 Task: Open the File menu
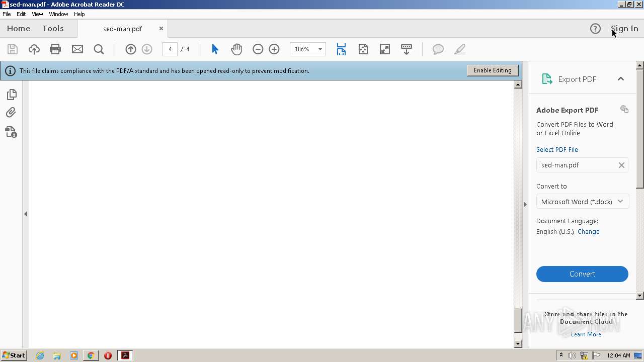(x=7, y=14)
